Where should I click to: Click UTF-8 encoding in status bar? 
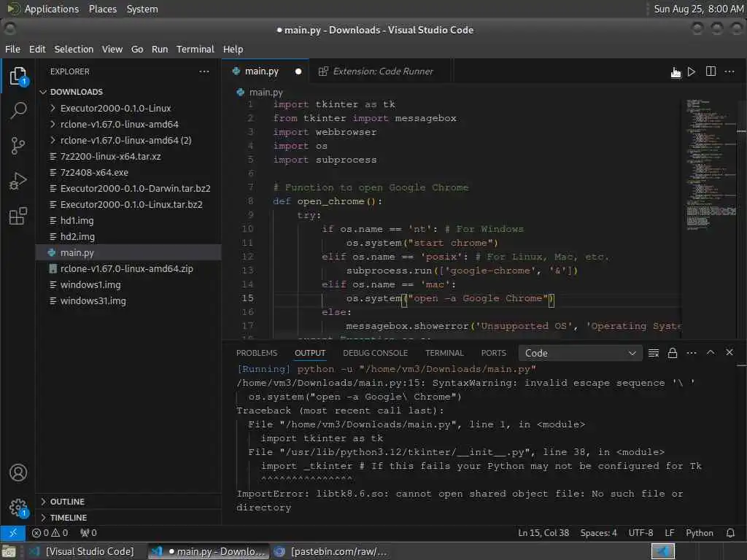point(640,533)
